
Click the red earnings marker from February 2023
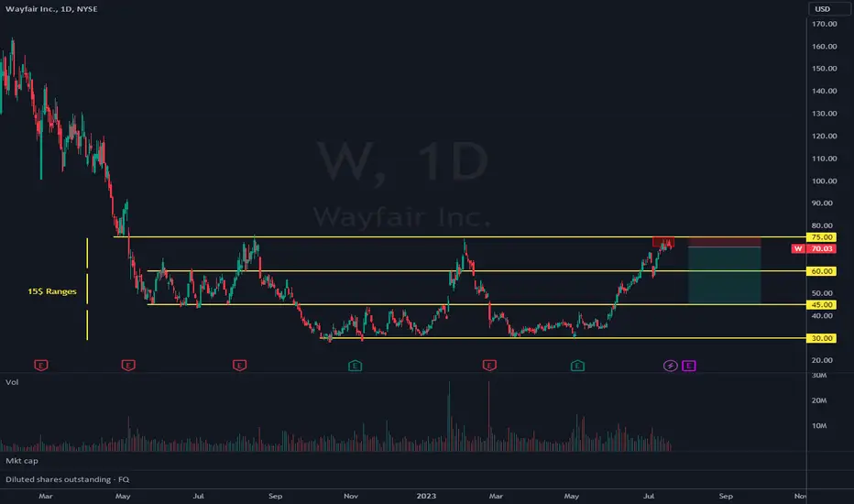(489, 365)
